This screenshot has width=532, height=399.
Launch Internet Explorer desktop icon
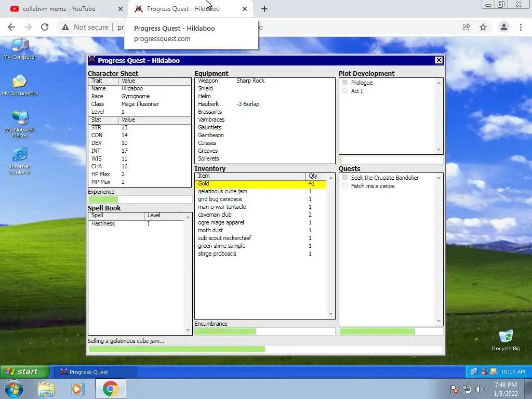click(x=20, y=161)
